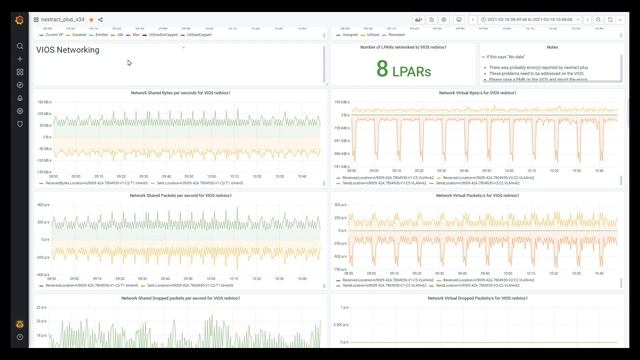This screenshot has width=640, height=360.
Task: Click 'These problems need to be addressed' bullet
Action: pos(536,73)
